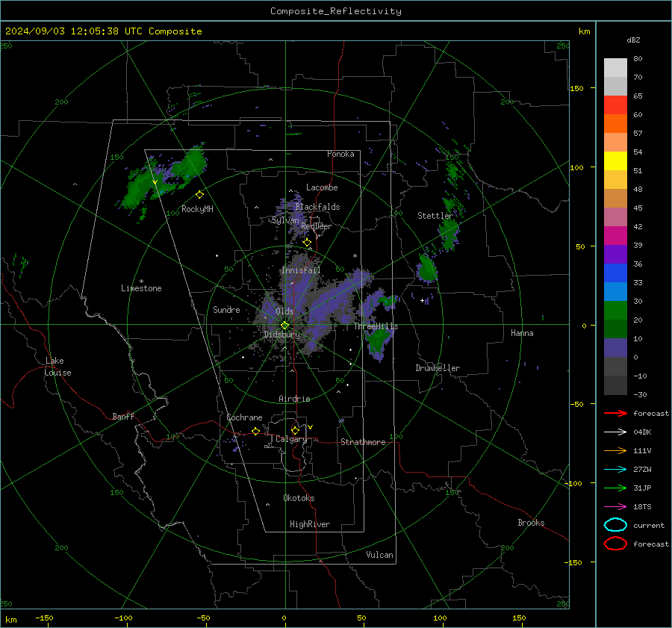
Task: Click the Strathmore city label
Action: pos(363,442)
